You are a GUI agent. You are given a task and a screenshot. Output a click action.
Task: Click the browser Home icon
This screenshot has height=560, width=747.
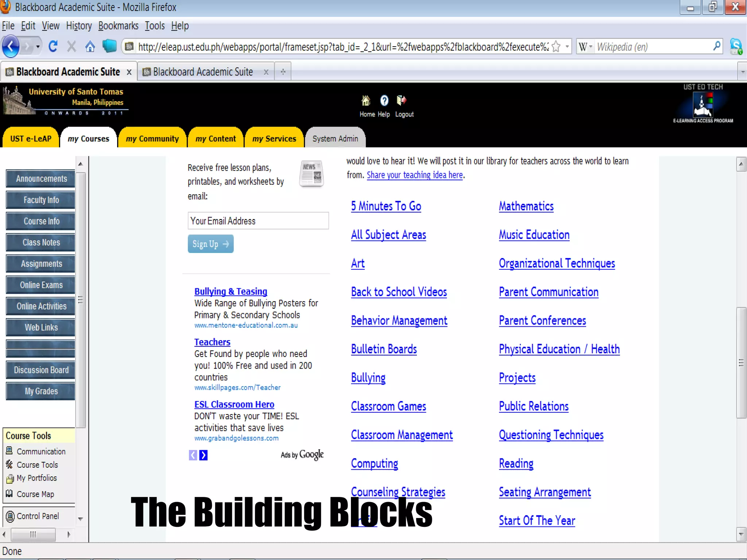pos(90,47)
